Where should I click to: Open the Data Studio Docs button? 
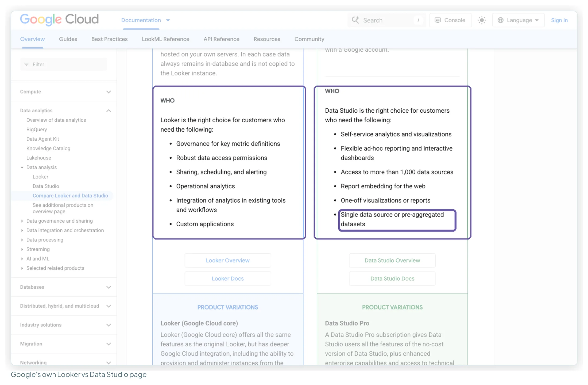click(x=392, y=279)
